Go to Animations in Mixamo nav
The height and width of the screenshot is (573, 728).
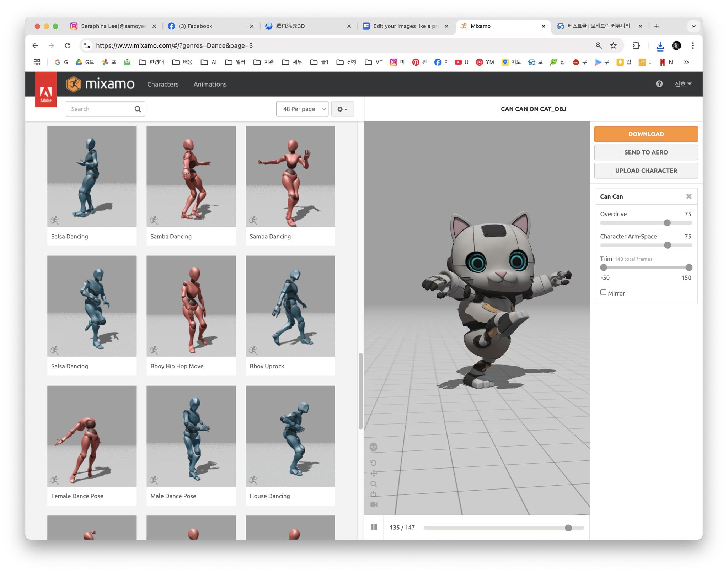point(210,84)
